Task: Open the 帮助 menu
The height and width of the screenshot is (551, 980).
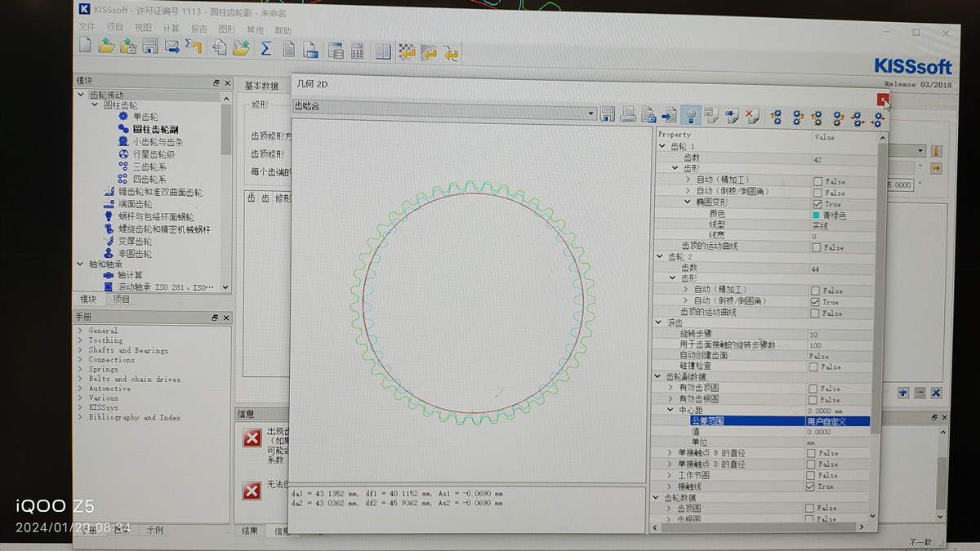Action: [x=283, y=31]
